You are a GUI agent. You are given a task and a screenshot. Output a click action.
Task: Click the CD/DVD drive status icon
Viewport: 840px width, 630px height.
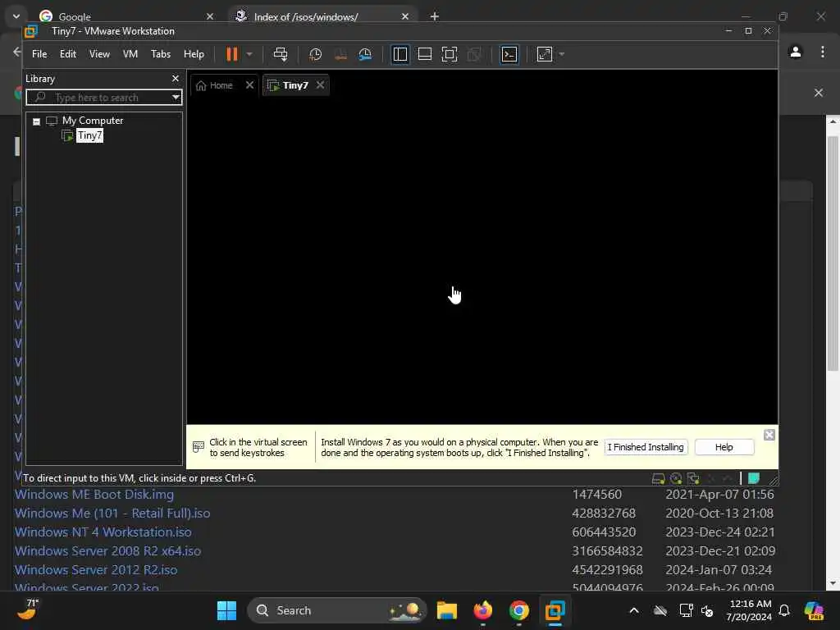pyautogui.click(x=676, y=478)
